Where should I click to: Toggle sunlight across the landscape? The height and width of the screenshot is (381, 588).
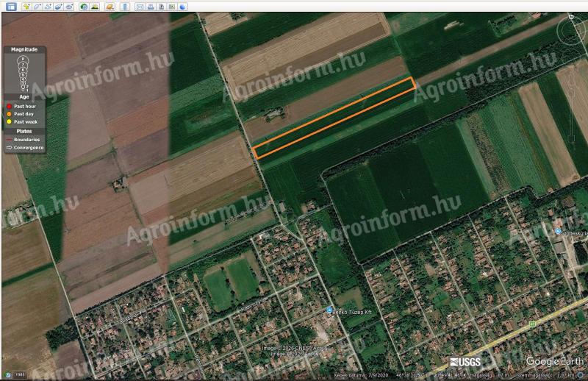click(96, 7)
